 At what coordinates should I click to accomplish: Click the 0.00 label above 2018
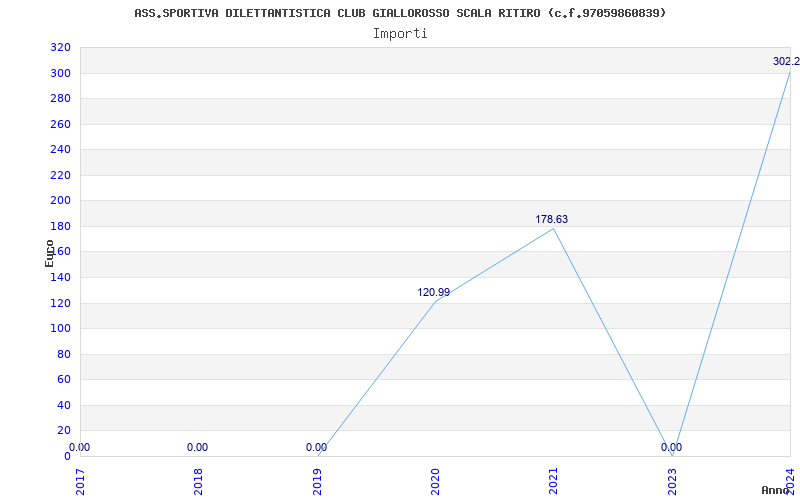point(197,447)
